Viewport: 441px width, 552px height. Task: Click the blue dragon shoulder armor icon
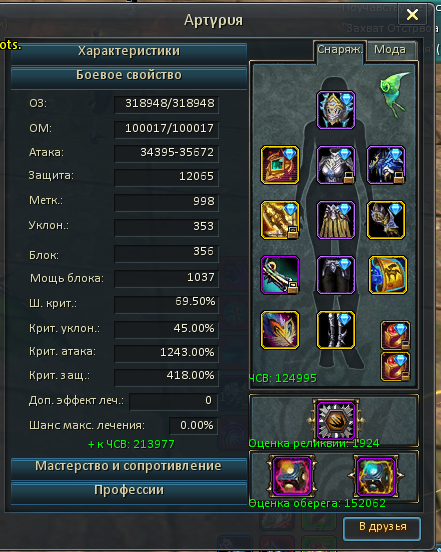(386, 165)
